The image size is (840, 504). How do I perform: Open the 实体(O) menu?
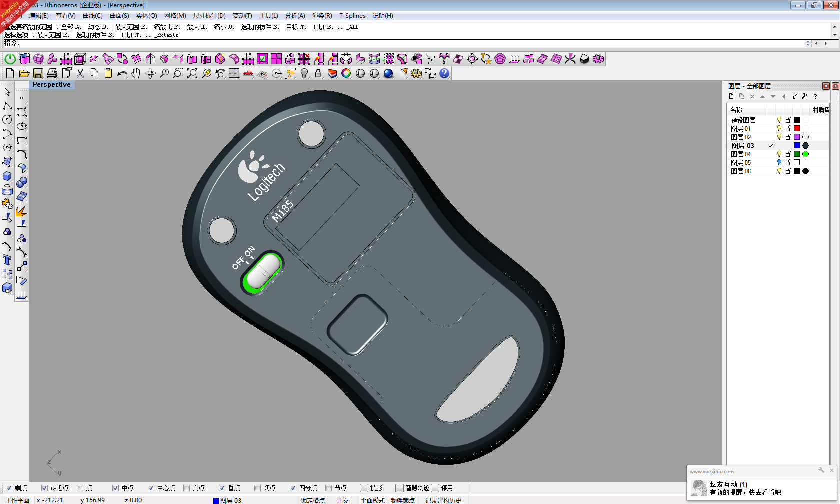146,16
